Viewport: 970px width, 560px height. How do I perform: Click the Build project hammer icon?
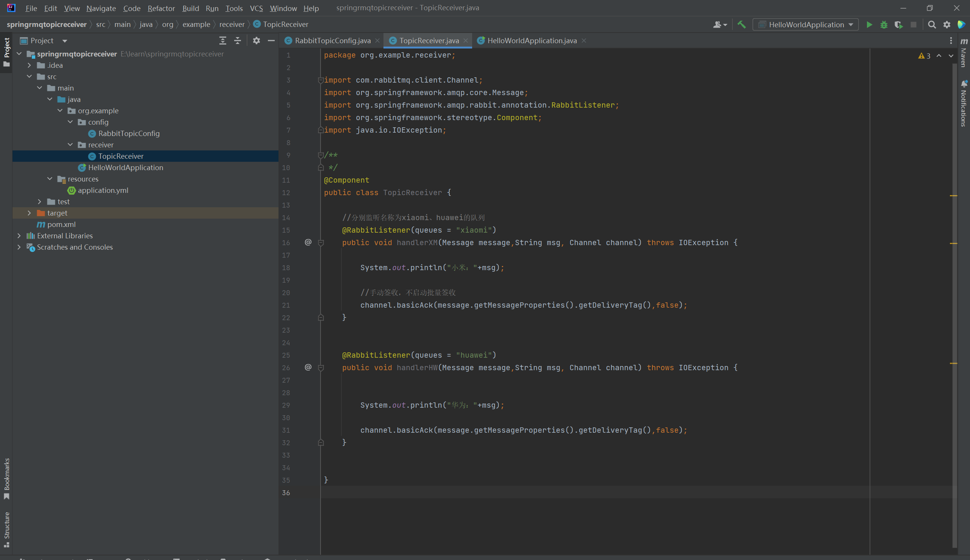(741, 25)
